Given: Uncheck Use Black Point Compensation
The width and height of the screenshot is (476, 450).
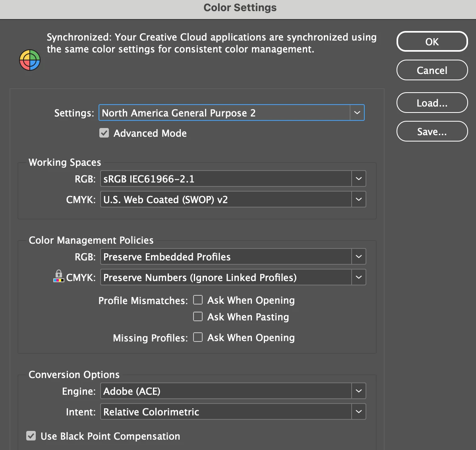Looking at the screenshot, I should coord(31,436).
